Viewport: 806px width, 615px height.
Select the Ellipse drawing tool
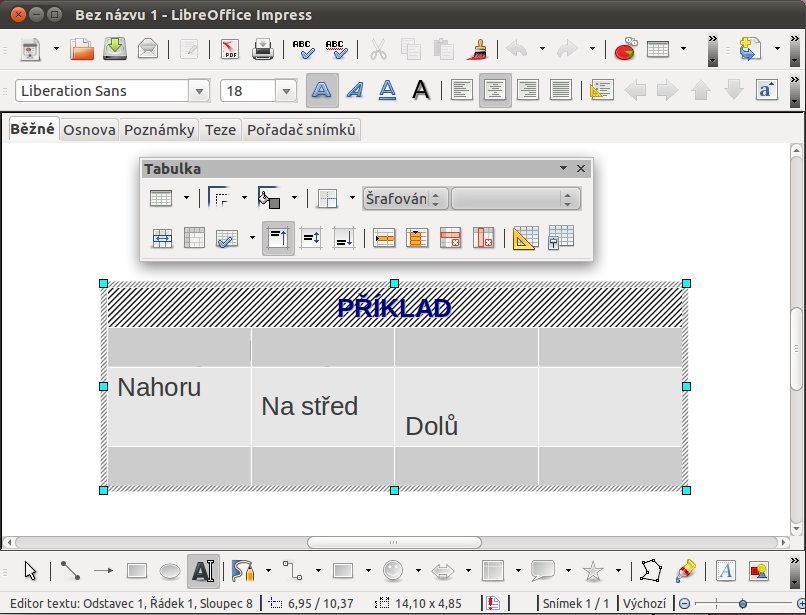(170, 571)
